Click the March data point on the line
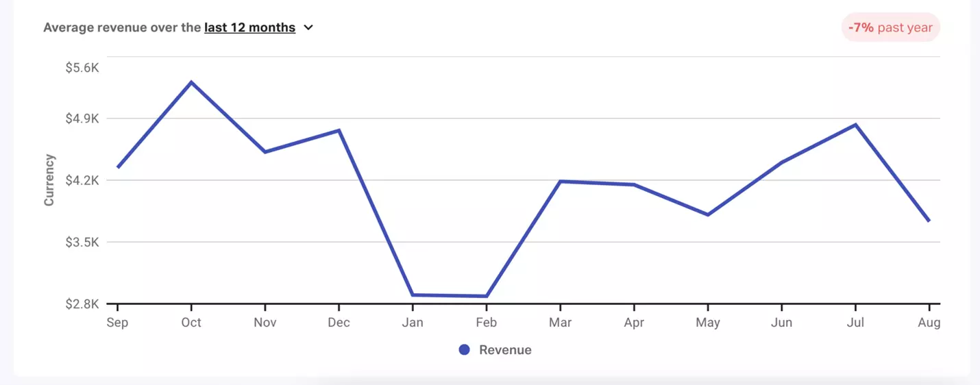 point(560,182)
